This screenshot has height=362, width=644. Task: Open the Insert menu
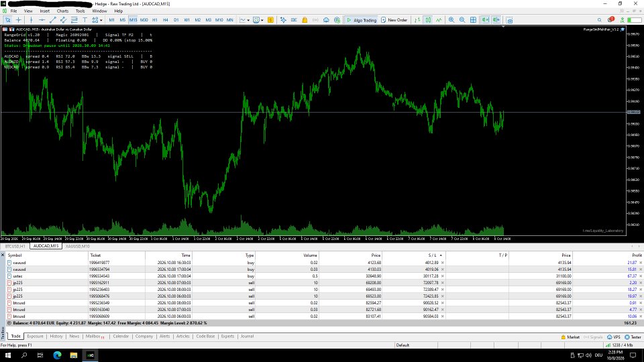(x=44, y=11)
